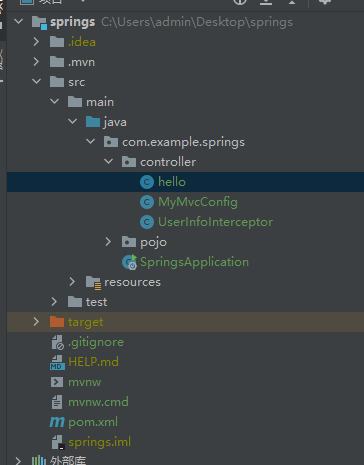Select the controller package label

coord(168,162)
